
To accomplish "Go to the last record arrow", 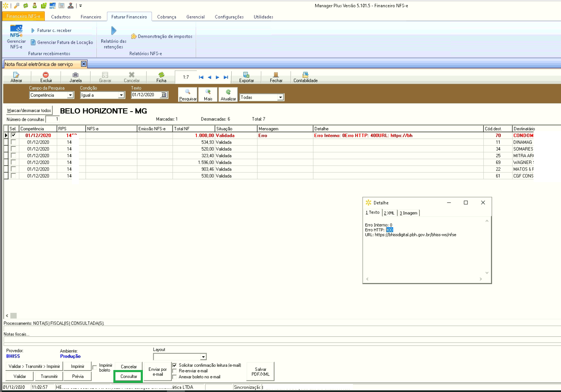I will click(226, 77).
